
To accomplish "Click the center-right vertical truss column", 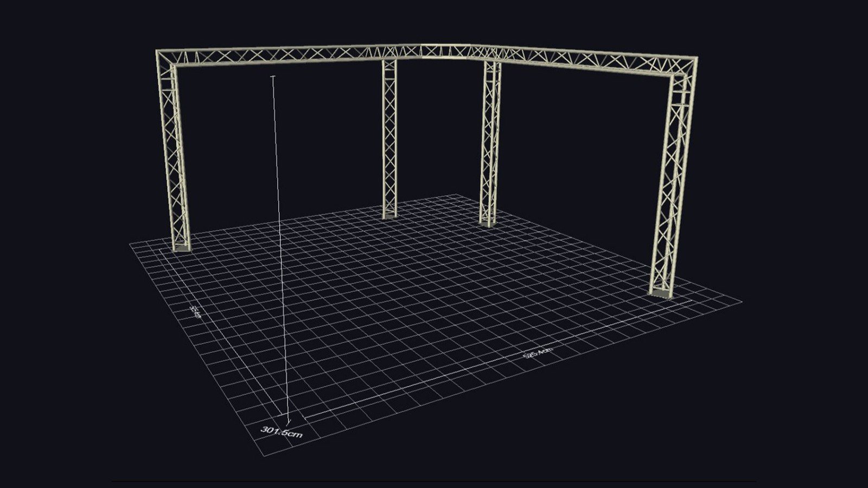I will [x=491, y=144].
